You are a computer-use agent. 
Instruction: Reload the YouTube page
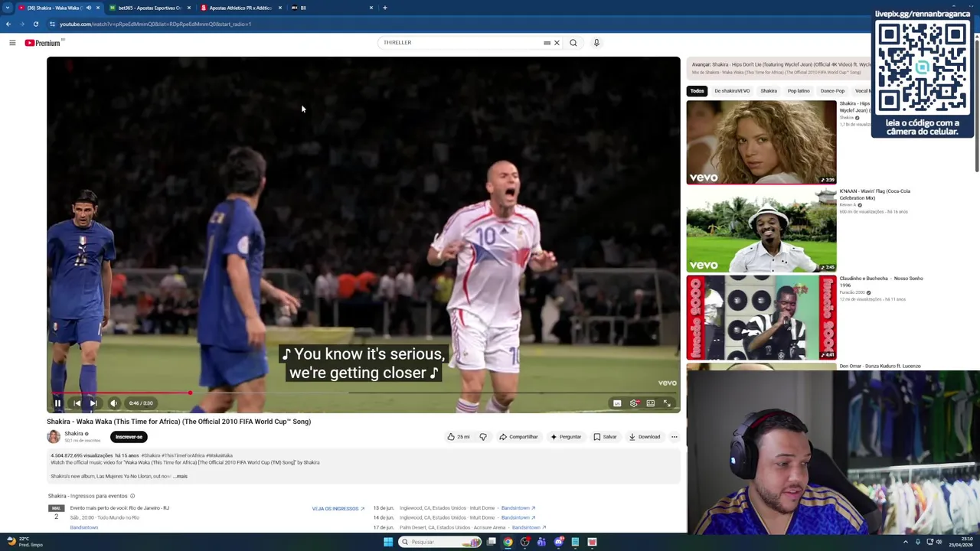point(36,24)
